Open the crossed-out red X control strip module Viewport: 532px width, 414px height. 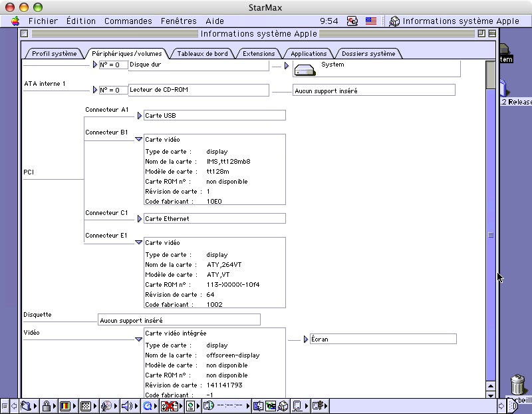click(x=172, y=406)
